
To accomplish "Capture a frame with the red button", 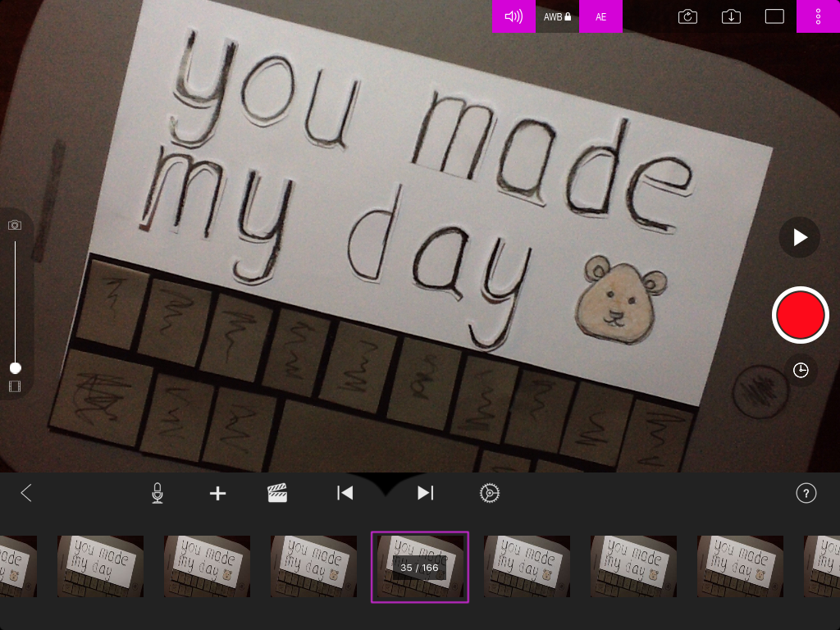I will 801,315.
